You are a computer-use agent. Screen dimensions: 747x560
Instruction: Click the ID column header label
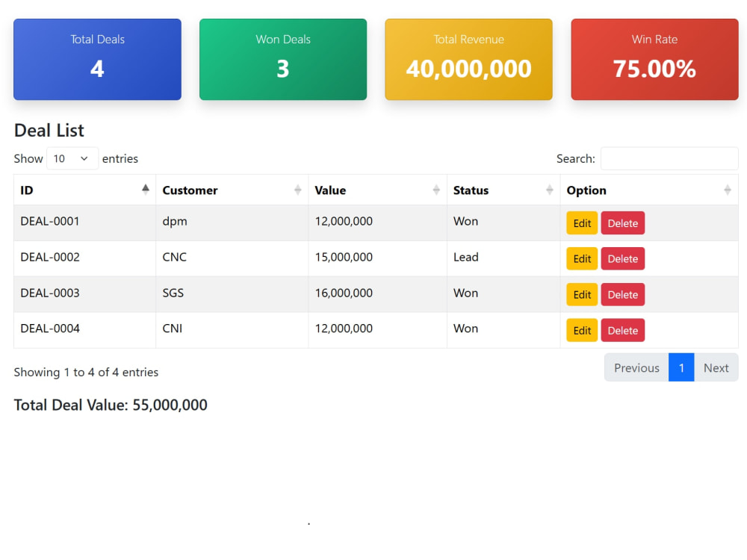pyautogui.click(x=27, y=190)
